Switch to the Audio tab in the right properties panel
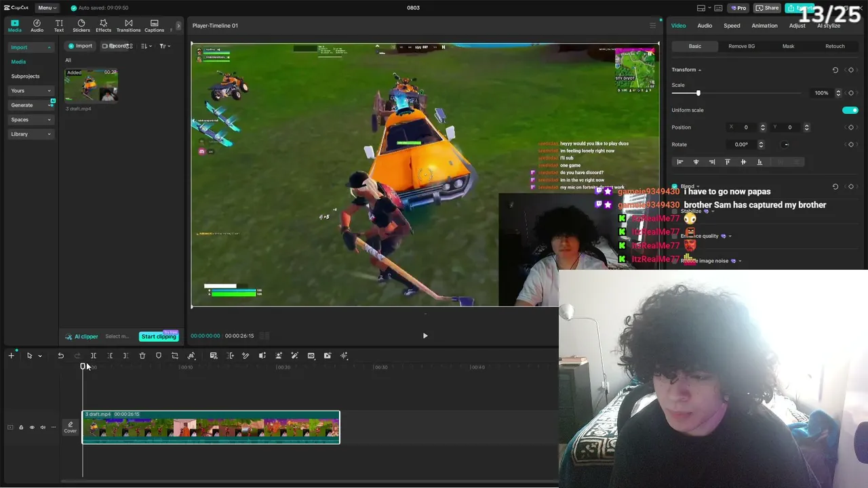The image size is (868, 488). coord(705,26)
